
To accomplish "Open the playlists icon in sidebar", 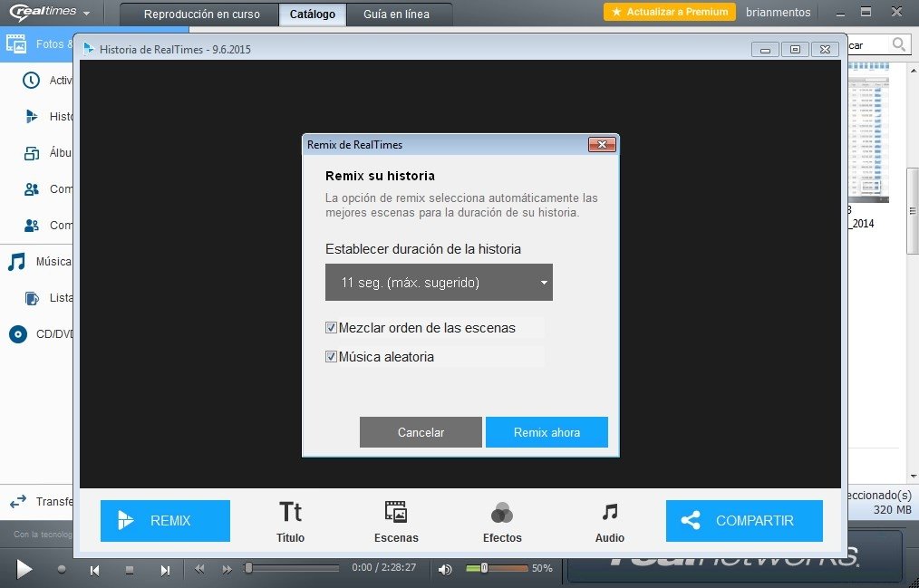I will click(x=32, y=298).
